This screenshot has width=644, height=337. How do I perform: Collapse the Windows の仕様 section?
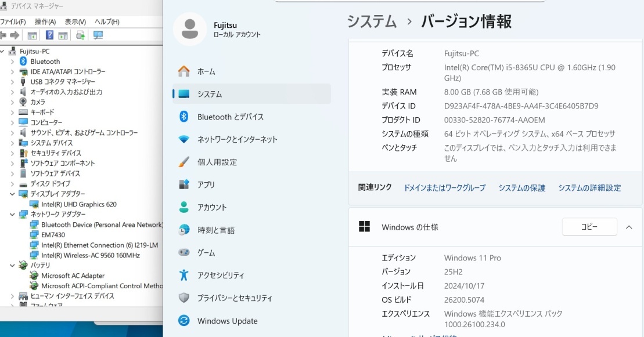click(x=629, y=227)
